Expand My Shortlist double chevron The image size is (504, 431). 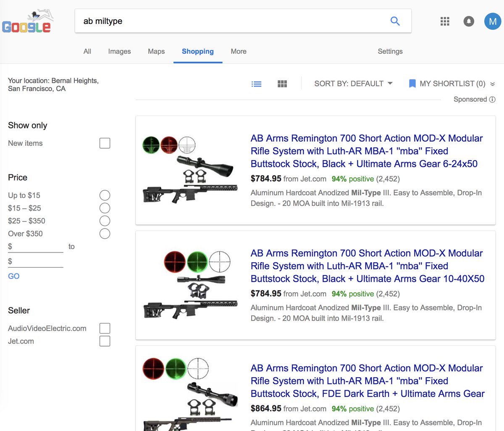click(x=493, y=84)
